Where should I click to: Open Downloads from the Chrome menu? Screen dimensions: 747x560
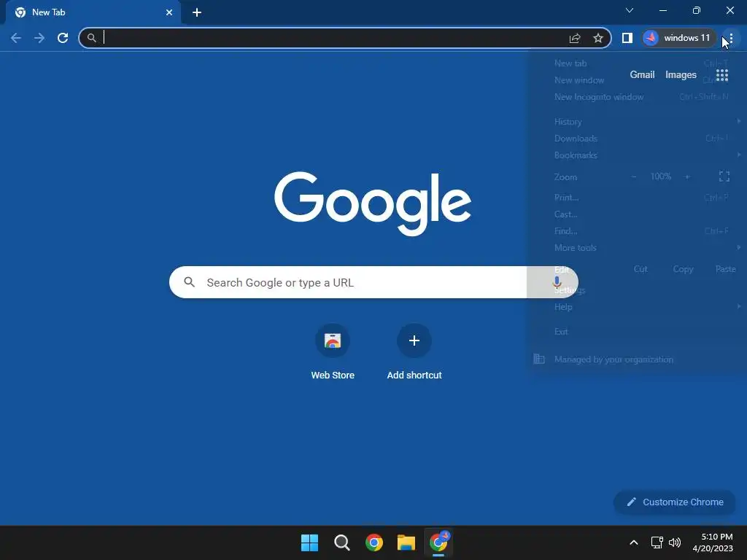(x=636, y=138)
